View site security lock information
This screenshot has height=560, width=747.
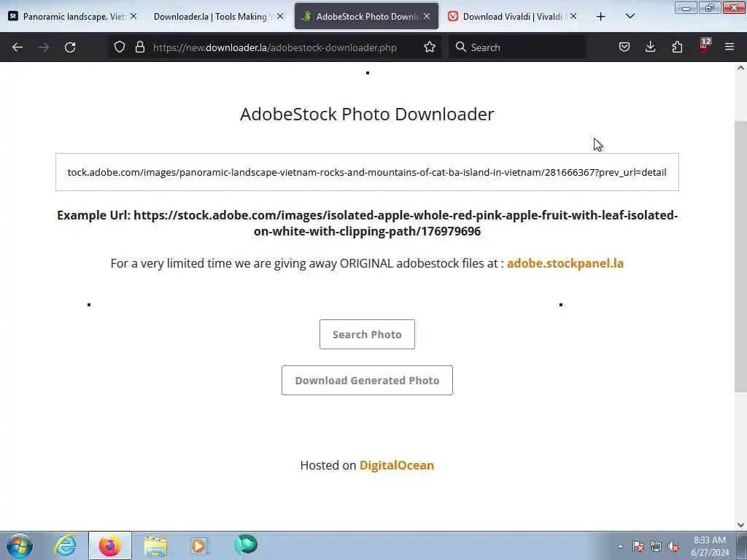[x=139, y=47]
